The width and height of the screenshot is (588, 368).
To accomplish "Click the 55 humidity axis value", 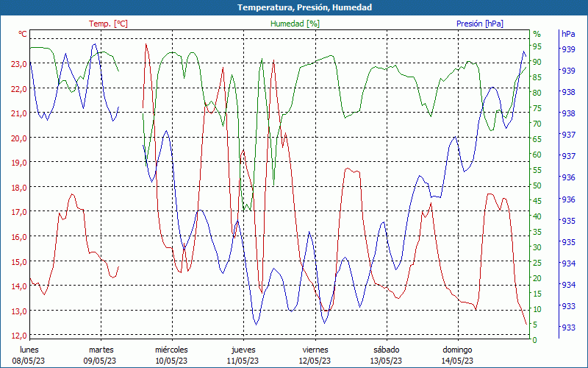I will (x=537, y=170).
